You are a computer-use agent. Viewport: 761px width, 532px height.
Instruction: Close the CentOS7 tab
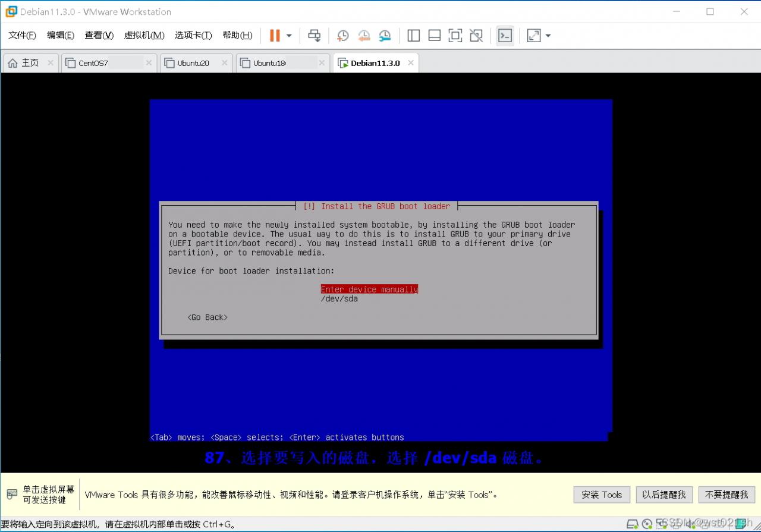click(x=149, y=62)
